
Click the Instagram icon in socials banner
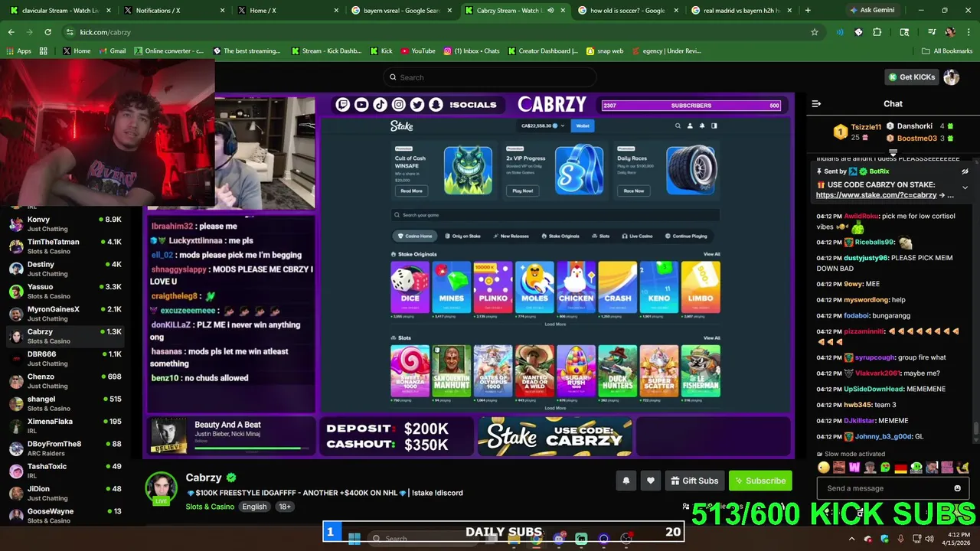(x=398, y=105)
